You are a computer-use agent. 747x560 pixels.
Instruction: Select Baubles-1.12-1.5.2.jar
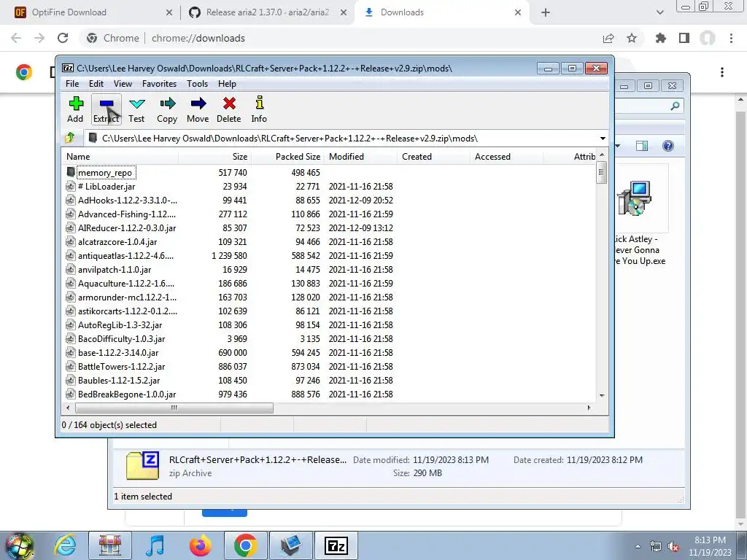[119, 380]
